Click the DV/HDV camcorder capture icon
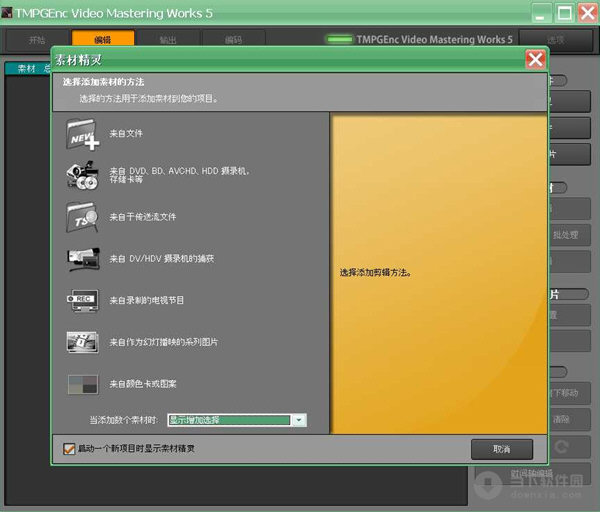 click(x=83, y=259)
